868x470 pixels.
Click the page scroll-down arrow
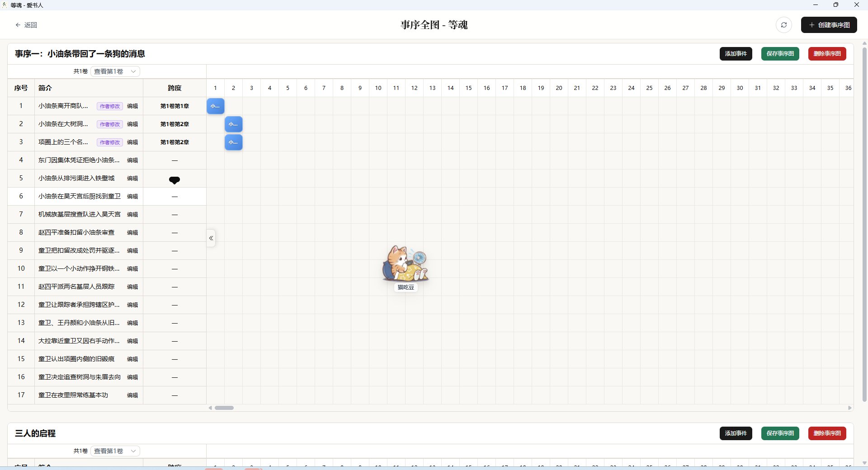[864, 463]
